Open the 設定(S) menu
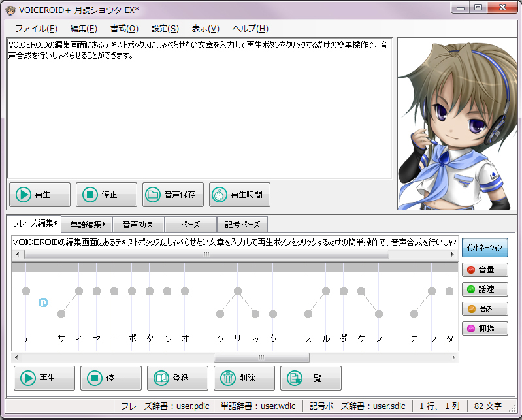Image resolution: width=522 pixels, height=420 pixels. [x=165, y=29]
